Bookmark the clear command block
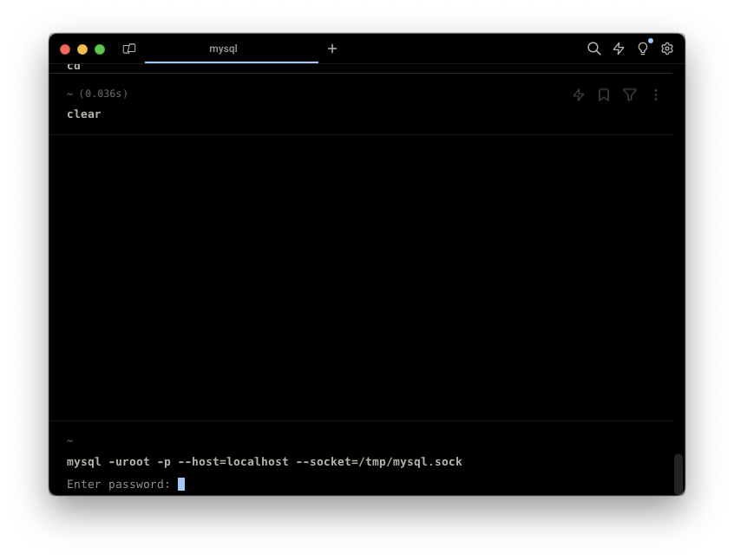 pyautogui.click(x=604, y=94)
